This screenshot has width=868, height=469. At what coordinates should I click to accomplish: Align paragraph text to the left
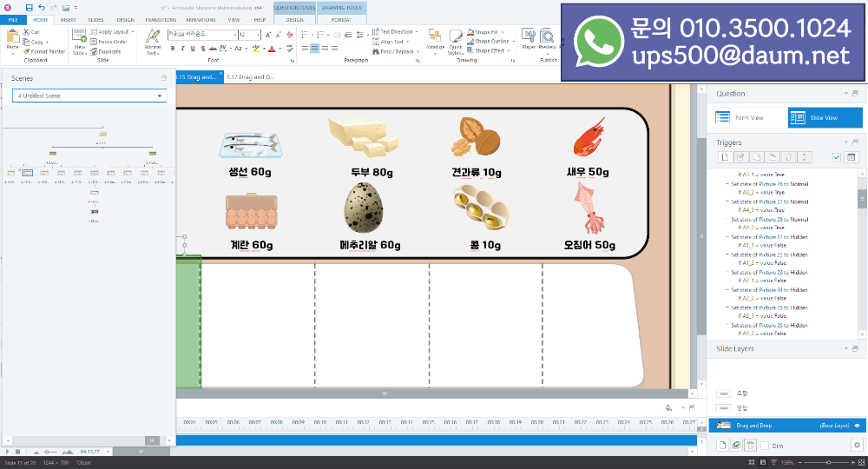(305, 49)
